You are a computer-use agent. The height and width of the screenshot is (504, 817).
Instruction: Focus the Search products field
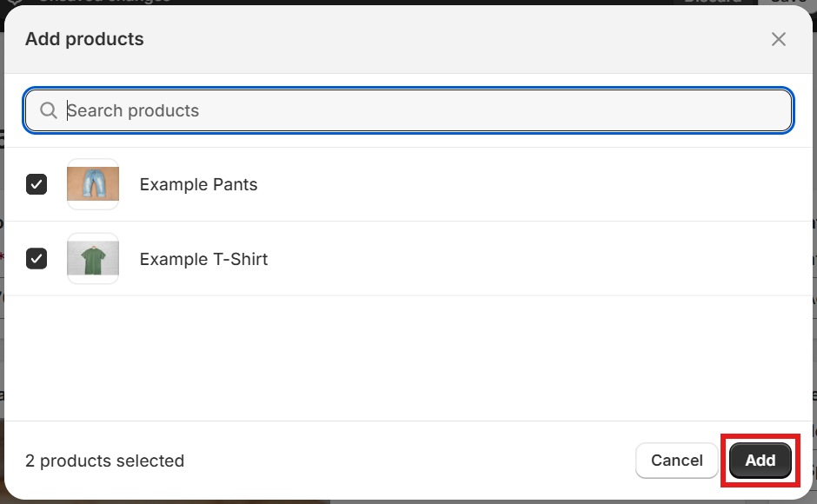(408, 110)
